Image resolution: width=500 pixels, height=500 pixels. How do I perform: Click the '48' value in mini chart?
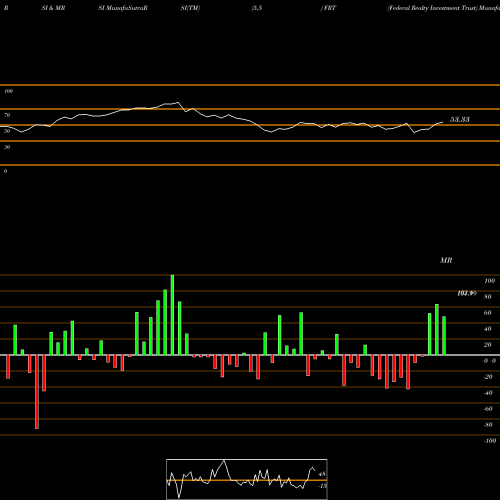(322, 474)
